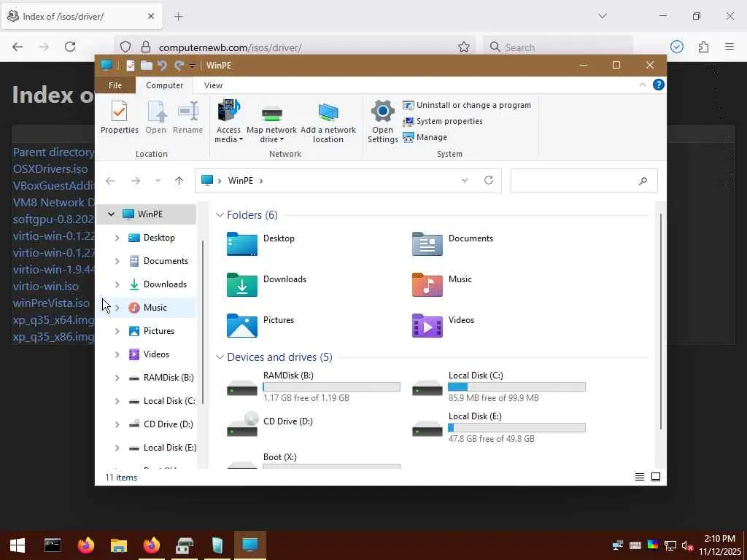This screenshot has width=747, height=560.
Task: Open the Access media dropdown
Action: [228, 122]
